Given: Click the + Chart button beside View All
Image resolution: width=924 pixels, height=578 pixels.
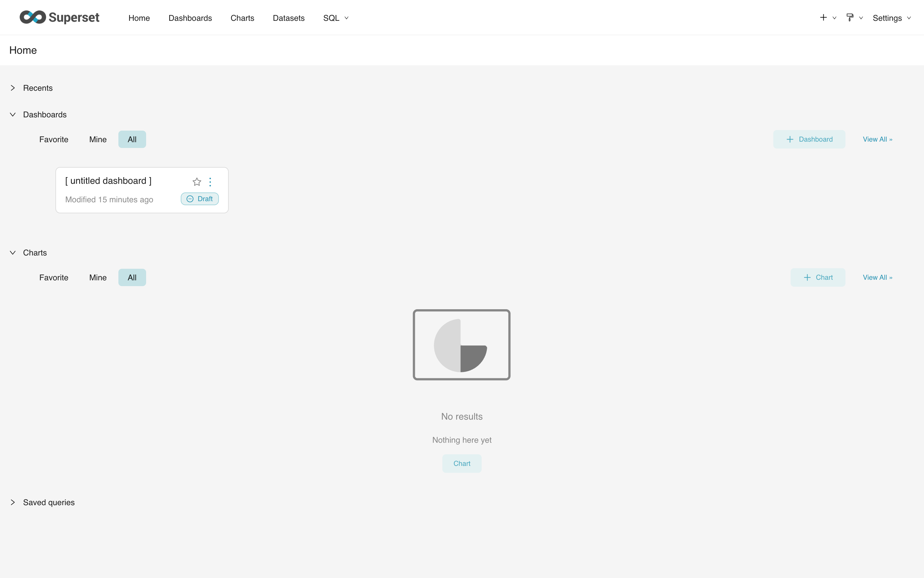Looking at the screenshot, I should 817,277.
